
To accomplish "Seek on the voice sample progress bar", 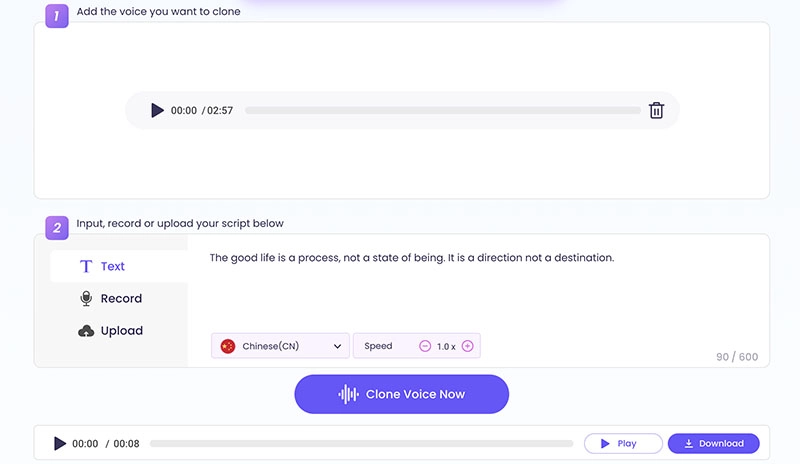I will tap(442, 111).
